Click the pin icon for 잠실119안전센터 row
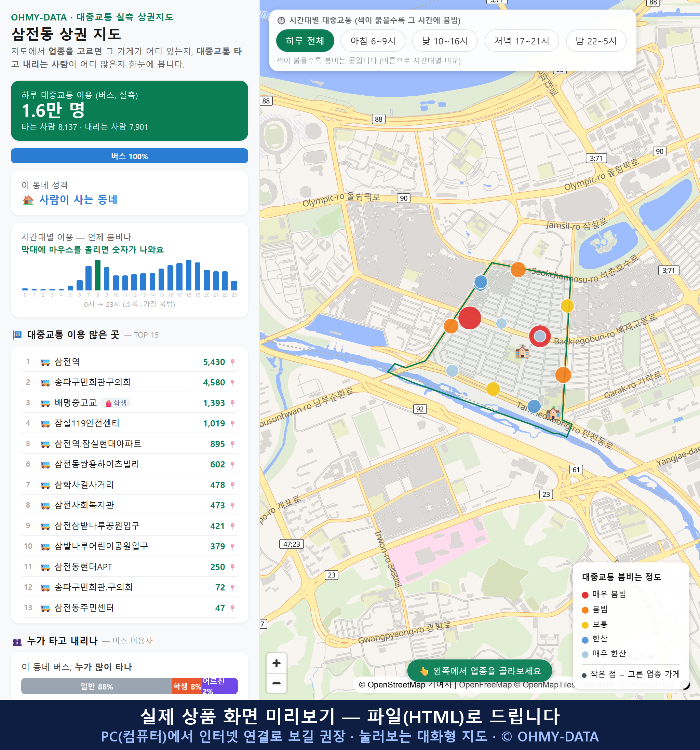The height and width of the screenshot is (750, 700). coord(232,424)
